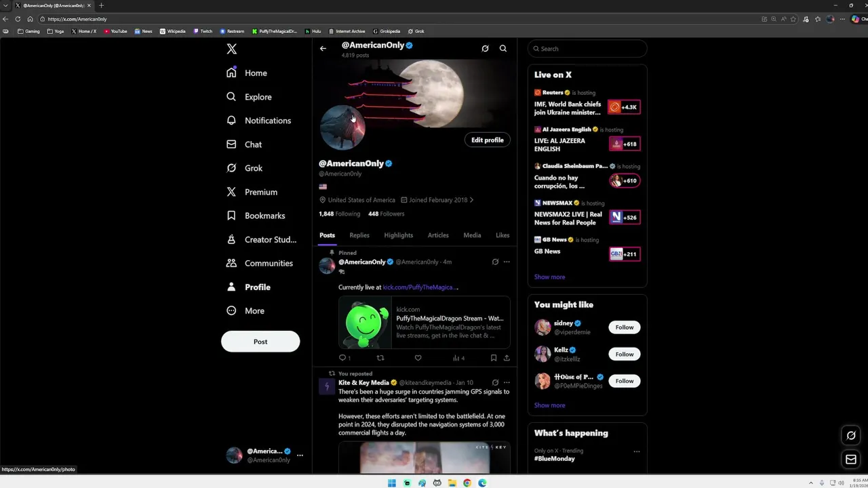Screen dimensions: 868x488
Task: Open the floating Grok button
Action: pyautogui.click(x=851, y=435)
